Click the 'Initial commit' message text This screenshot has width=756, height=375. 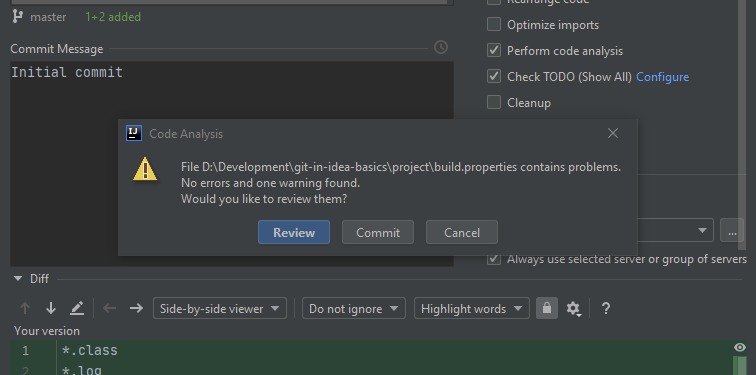(67, 73)
